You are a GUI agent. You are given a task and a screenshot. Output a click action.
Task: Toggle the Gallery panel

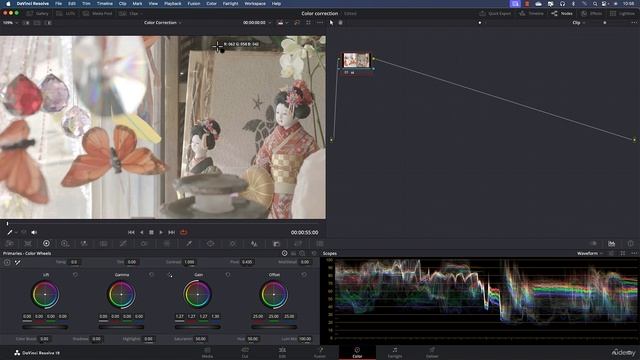tap(38, 13)
